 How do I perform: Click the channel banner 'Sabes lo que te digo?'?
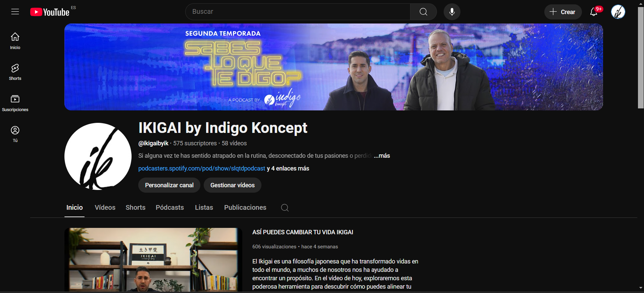334,67
